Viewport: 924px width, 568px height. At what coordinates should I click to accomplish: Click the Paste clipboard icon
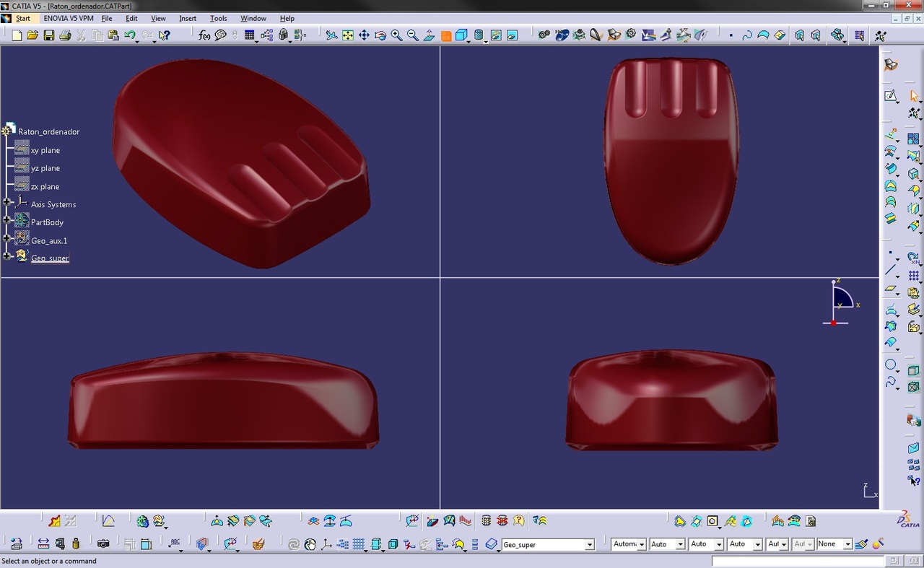point(113,35)
